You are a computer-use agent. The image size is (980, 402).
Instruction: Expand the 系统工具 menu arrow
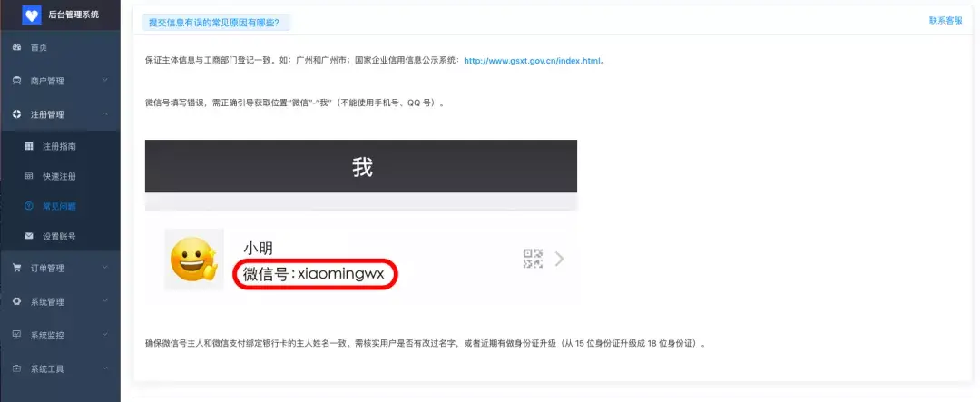point(105,368)
